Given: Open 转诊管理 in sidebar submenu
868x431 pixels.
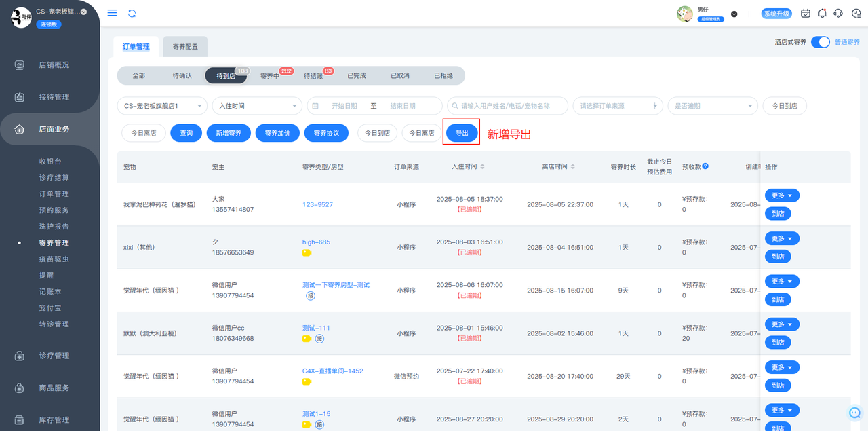Looking at the screenshot, I should tap(54, 324).
